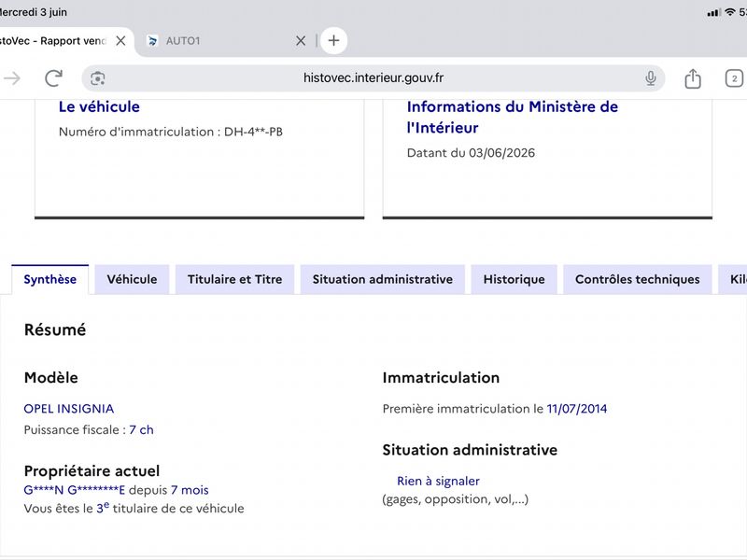
Task: Open the Titulaire et Titre tab
Action: pos(235,279)
